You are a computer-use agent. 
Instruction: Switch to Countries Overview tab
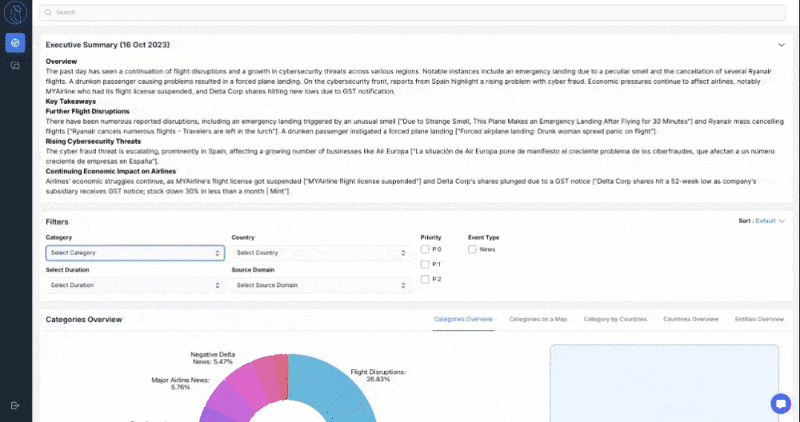pos(690,319)
